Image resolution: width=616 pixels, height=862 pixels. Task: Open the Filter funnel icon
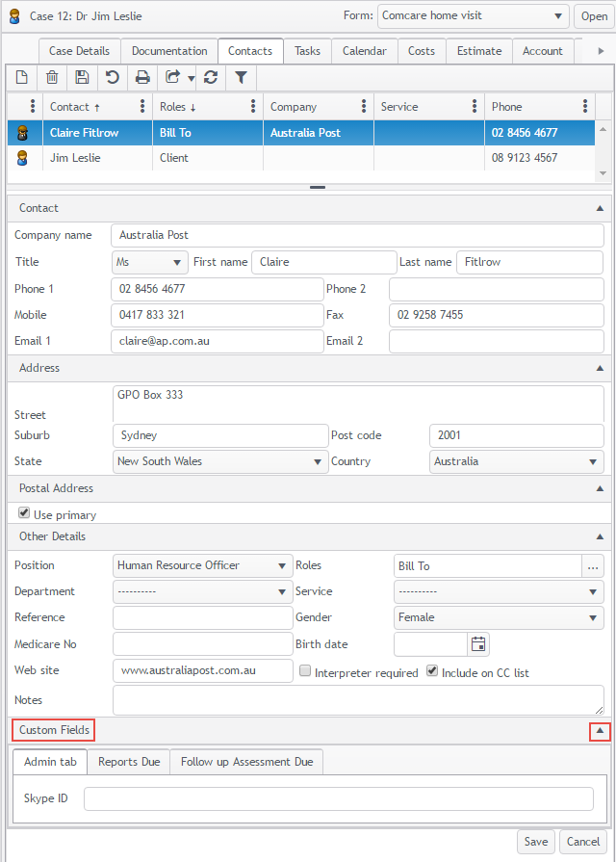coord(241,78)
